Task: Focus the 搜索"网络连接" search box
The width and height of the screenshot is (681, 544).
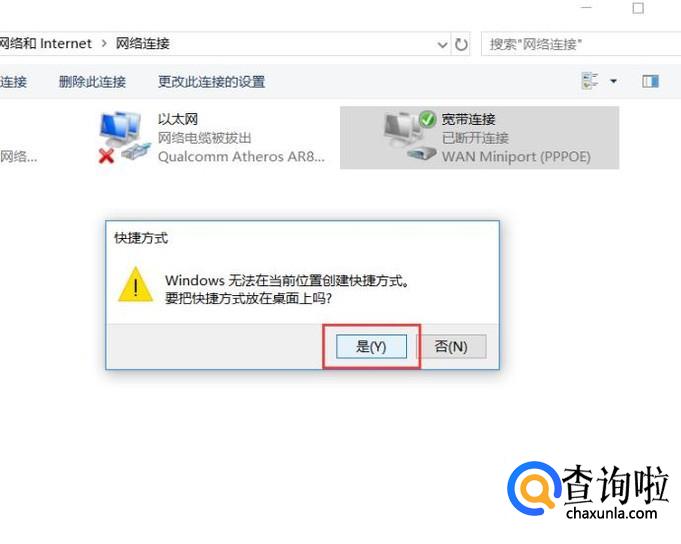Action: [581, 44]
